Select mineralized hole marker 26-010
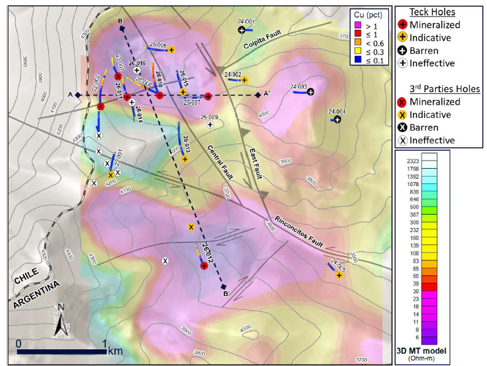This screenshot has width=487, height=366. [x=159, y=96]
